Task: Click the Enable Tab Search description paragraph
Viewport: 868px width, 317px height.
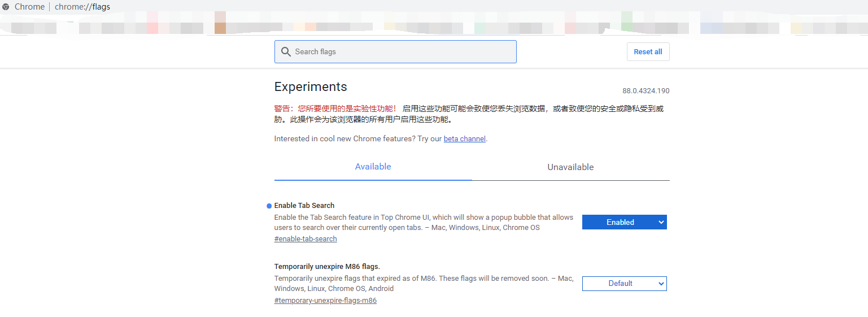Action: click(x=424, y=223)
